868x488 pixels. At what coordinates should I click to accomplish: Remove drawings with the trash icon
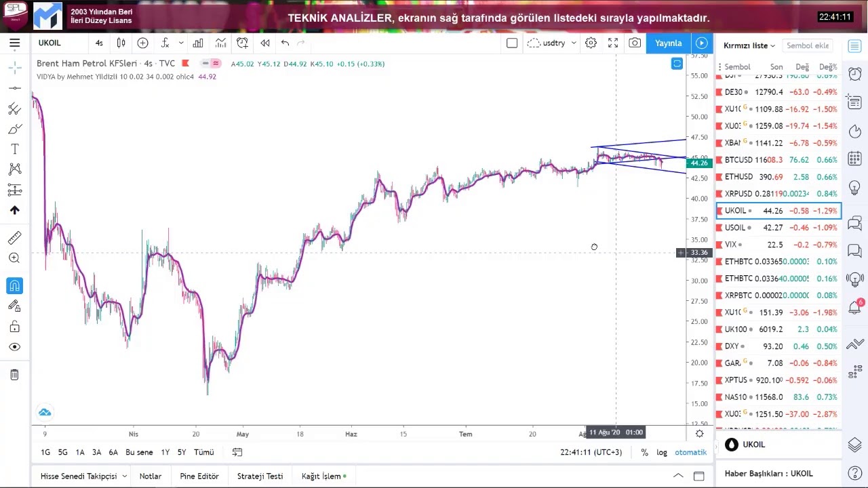pos(14,375)
